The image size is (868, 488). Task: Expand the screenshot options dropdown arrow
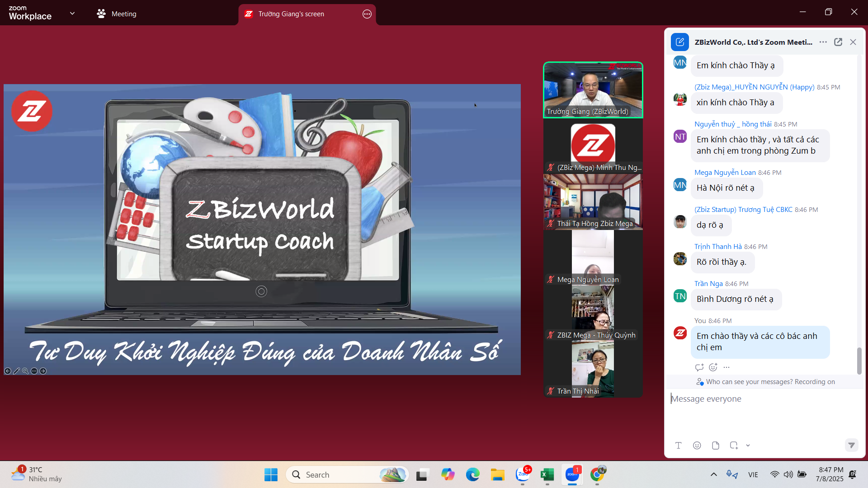748,446
